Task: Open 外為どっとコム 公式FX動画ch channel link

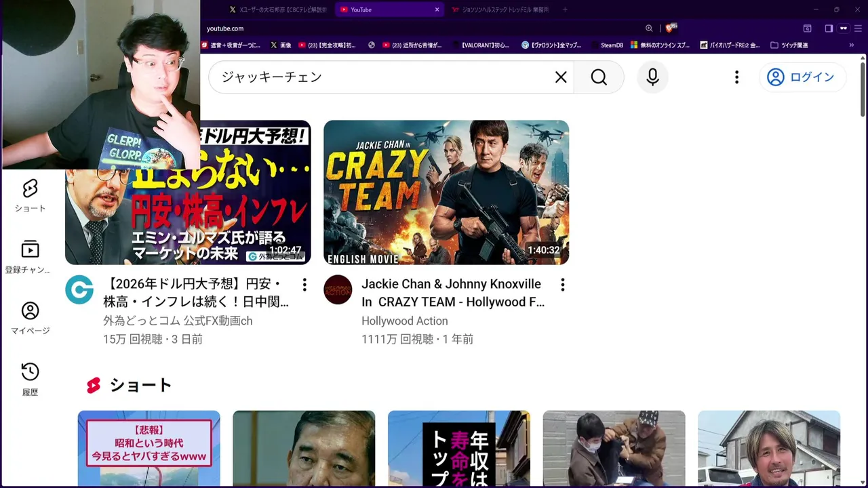Action: 178,321
